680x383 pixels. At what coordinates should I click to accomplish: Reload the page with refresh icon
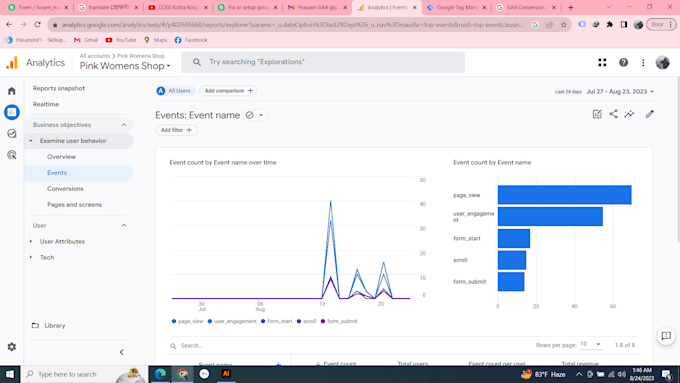pos(37,25)
